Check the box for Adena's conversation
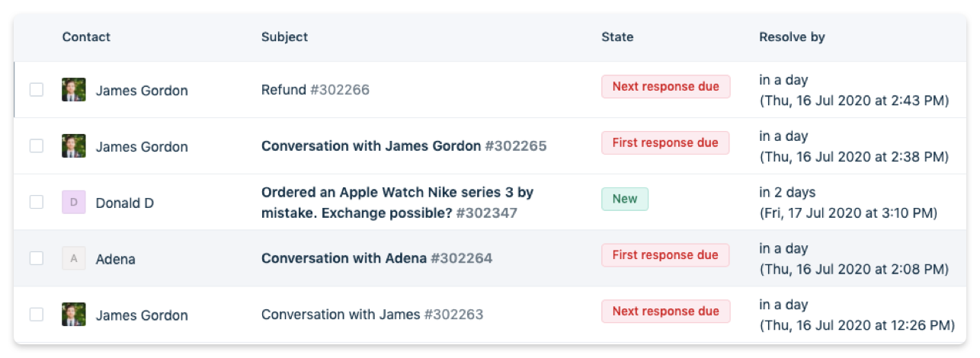This screenshot has height=358, width=980. [37, 259]
